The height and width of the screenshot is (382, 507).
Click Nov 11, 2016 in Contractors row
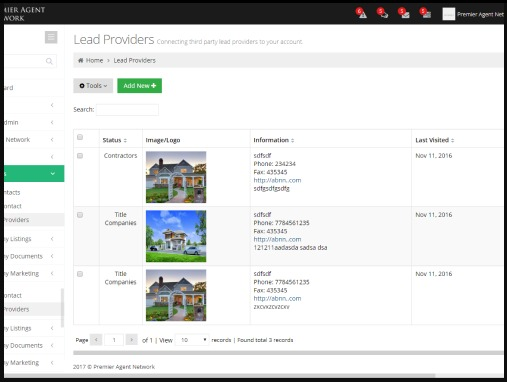tap(434, 156)
